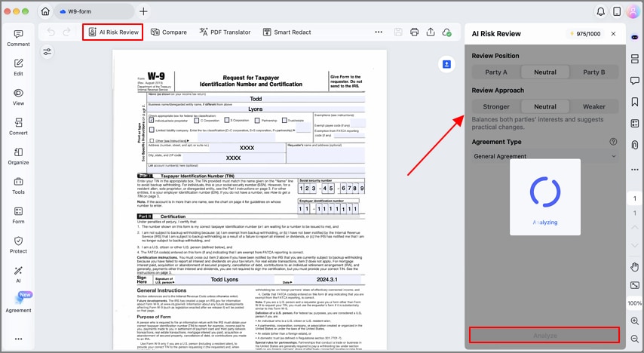
Task: Open the AI tool in the sidebar
Action: (18, 275)
